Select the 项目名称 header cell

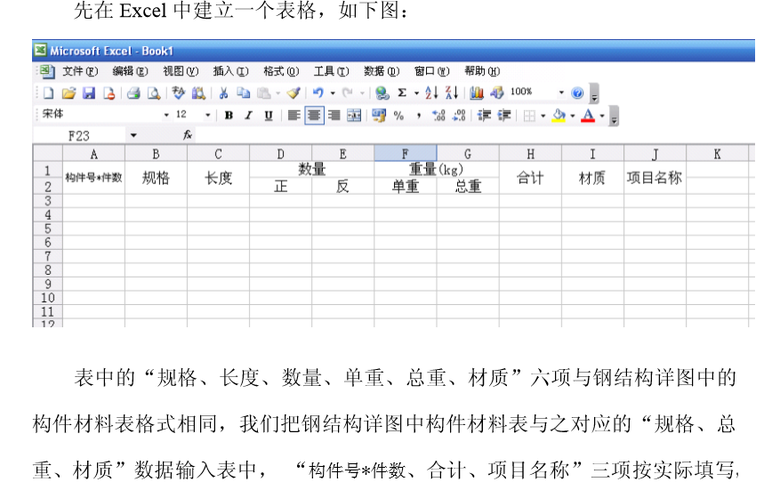654,178
